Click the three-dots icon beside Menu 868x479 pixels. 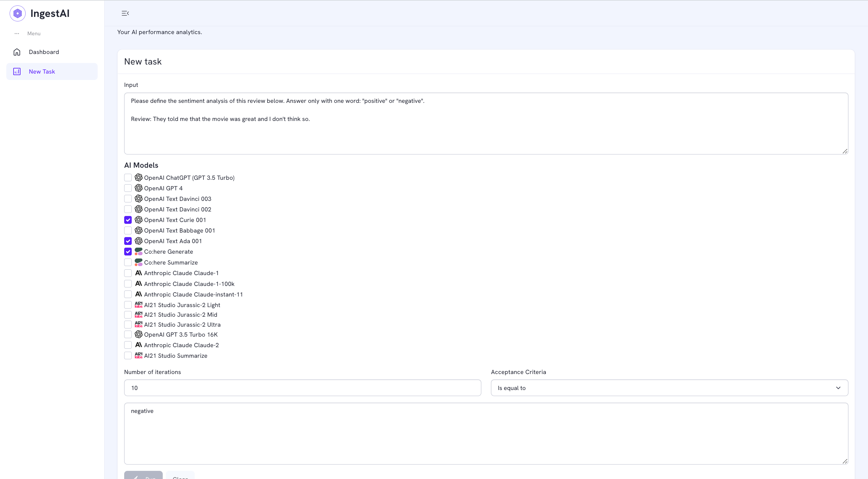pos(17,33)
